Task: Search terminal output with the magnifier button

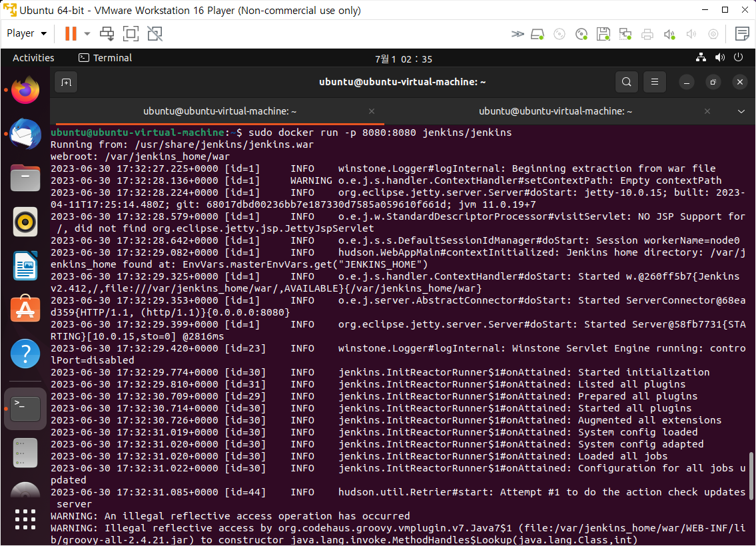Action: pos(626,82)
